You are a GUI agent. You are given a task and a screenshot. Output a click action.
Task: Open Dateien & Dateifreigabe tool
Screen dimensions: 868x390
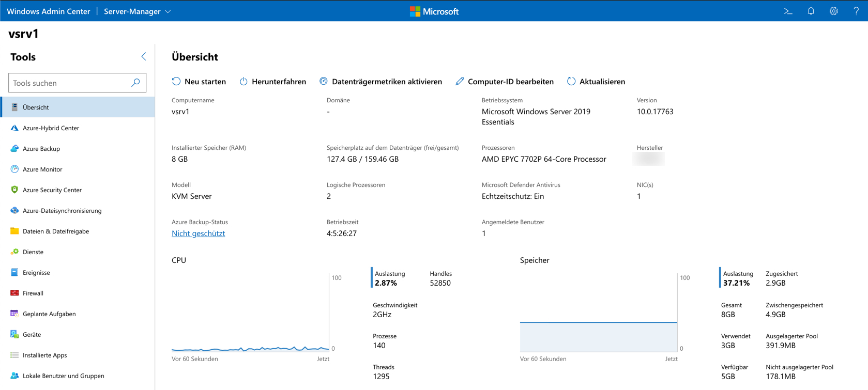click(78, 231)
